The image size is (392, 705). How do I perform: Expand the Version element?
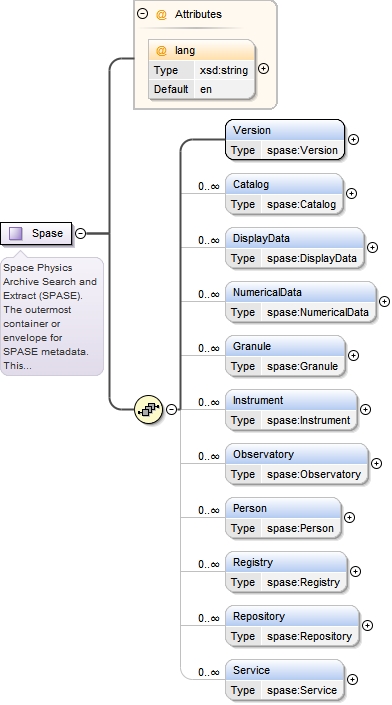(354, 140)
